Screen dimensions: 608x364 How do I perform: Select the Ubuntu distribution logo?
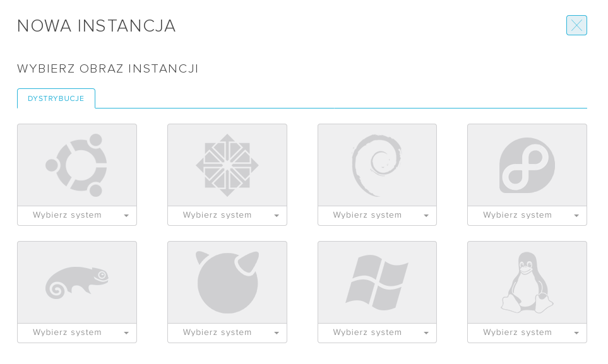click(x=77, y=165)
